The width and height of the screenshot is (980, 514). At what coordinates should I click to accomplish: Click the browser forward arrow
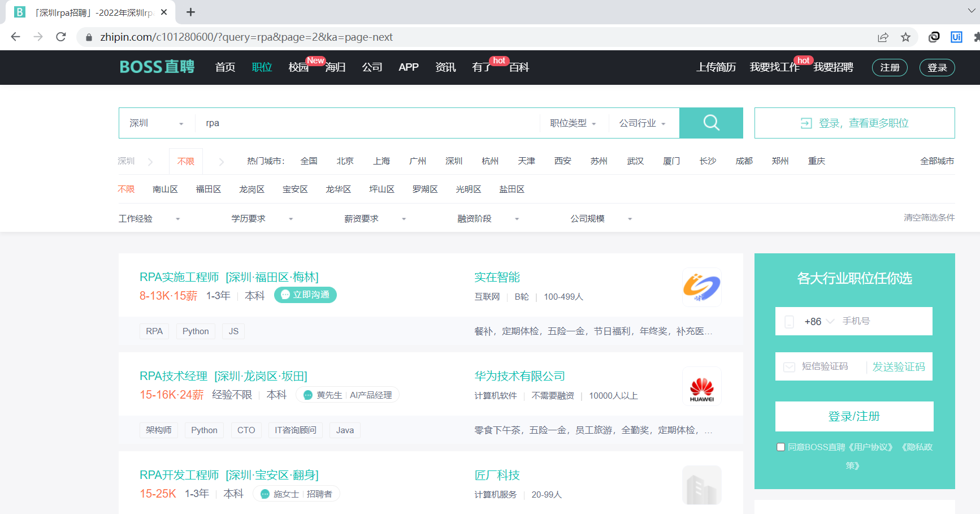click(x=38, y=37)
